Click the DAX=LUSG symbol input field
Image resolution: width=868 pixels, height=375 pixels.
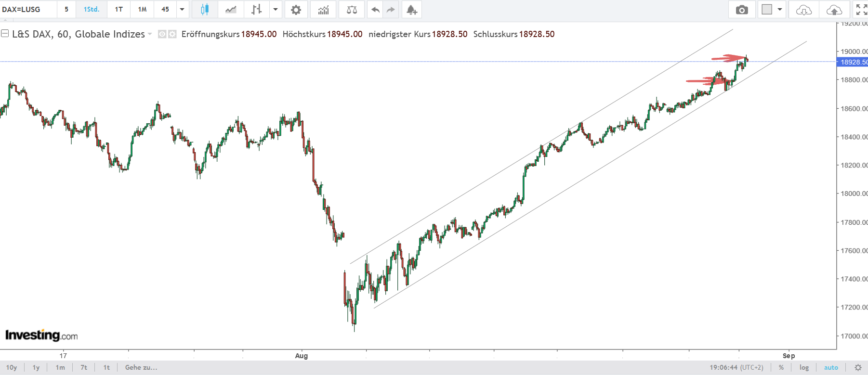(x=28, y=9)
